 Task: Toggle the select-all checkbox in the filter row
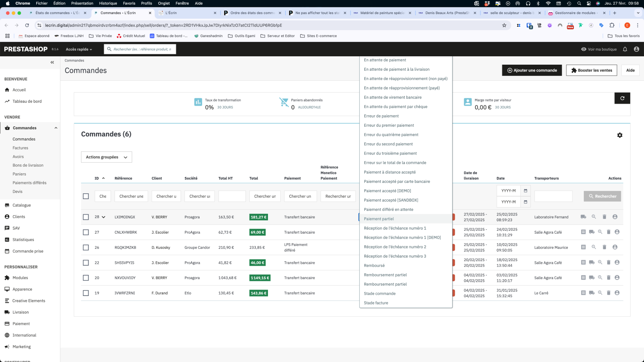pyautogui.click(x=86, y=196)
